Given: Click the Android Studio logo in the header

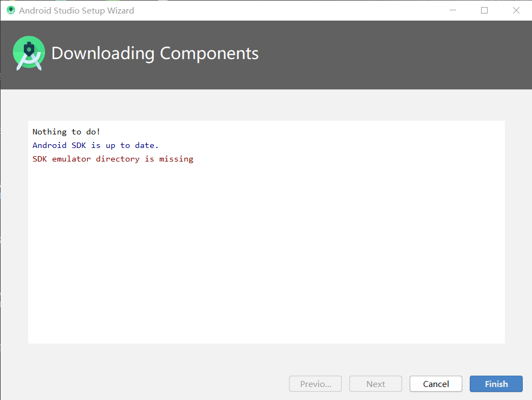Looking at the screenshot, I should (29, 53).
